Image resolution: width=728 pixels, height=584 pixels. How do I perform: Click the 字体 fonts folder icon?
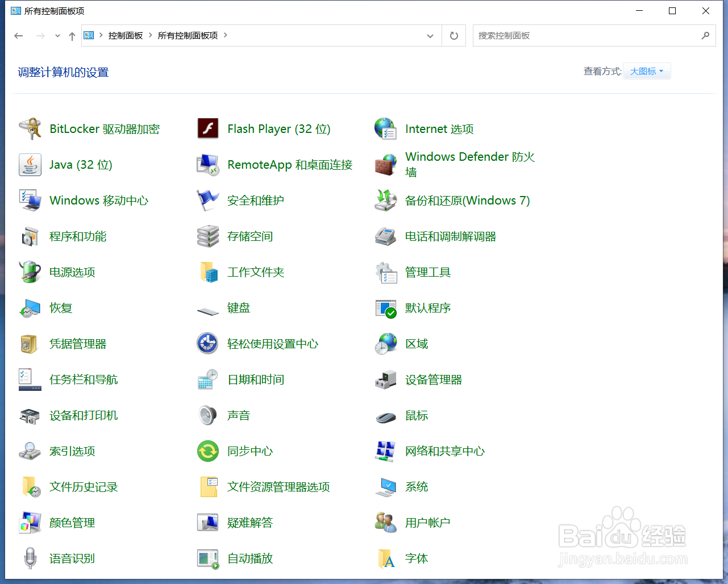tap(386, 558)
